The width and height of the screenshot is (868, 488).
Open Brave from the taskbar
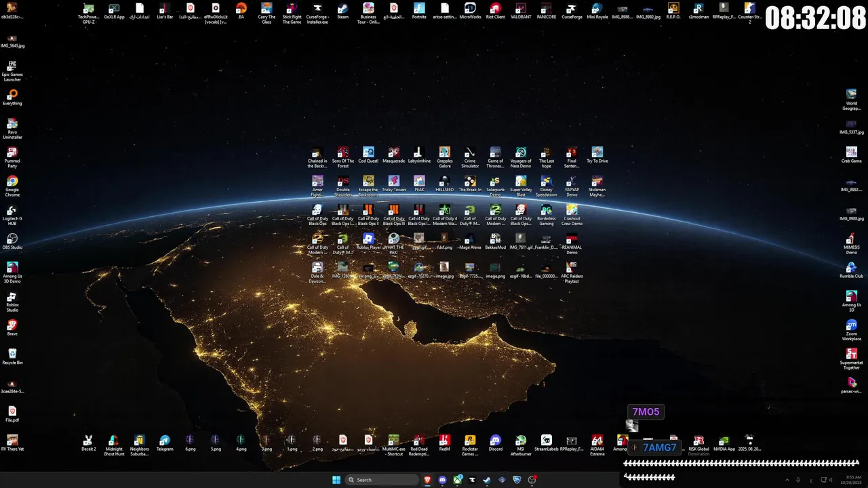click(x=428, y=480)
